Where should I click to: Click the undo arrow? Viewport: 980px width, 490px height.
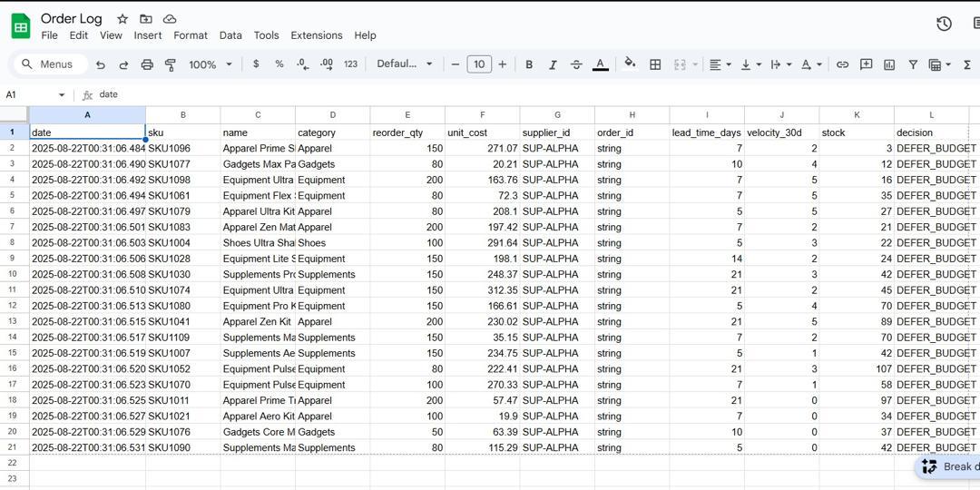101,64
